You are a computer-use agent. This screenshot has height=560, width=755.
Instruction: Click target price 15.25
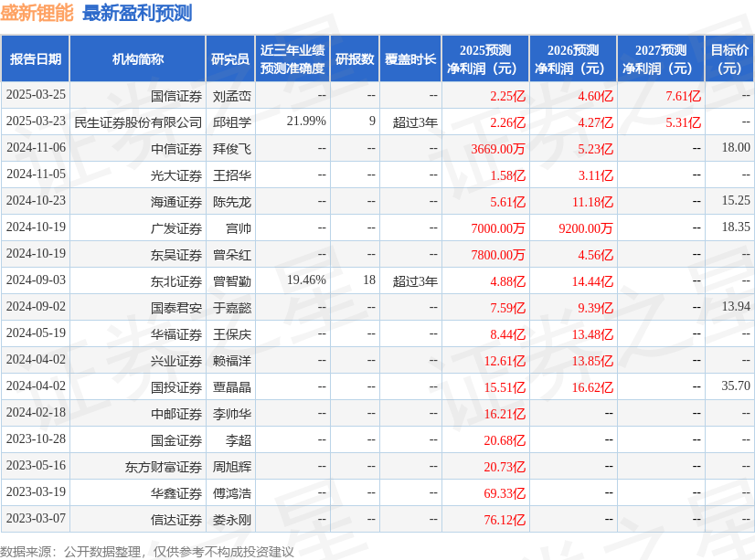tap(736, 201)
